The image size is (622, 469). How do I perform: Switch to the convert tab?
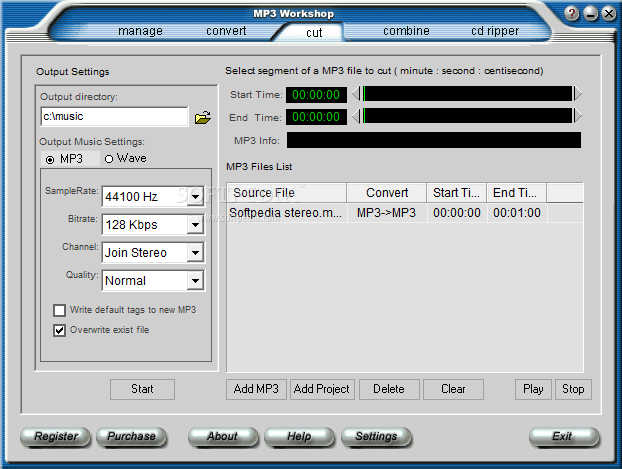pyautogui.click(x=226, y=31)
